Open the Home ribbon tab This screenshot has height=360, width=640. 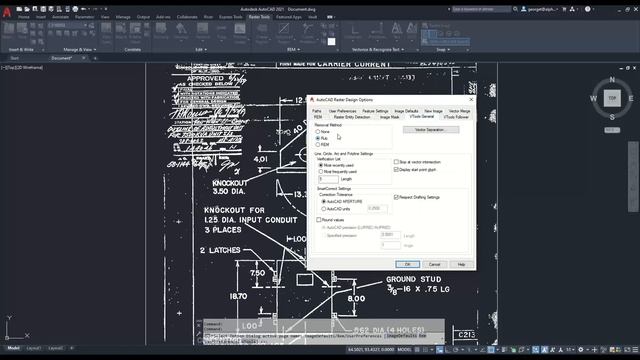[x=24, y=17]
